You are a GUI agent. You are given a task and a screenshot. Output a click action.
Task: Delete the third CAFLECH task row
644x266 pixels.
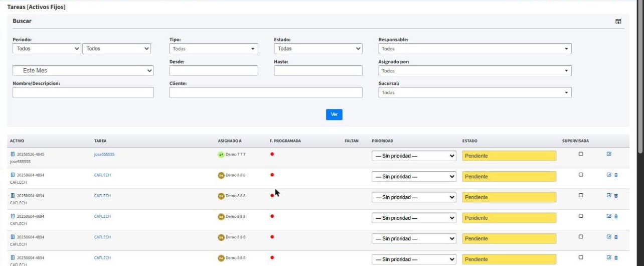616,216
